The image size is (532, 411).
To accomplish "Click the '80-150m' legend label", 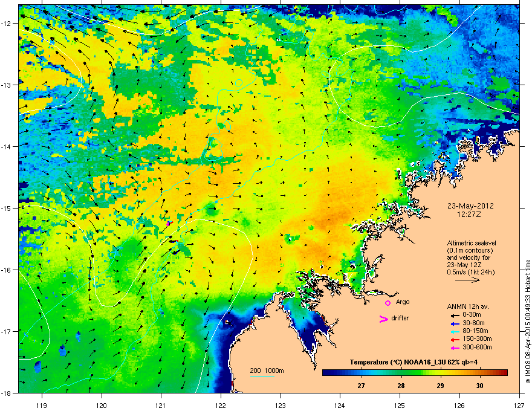I will 475,331.
